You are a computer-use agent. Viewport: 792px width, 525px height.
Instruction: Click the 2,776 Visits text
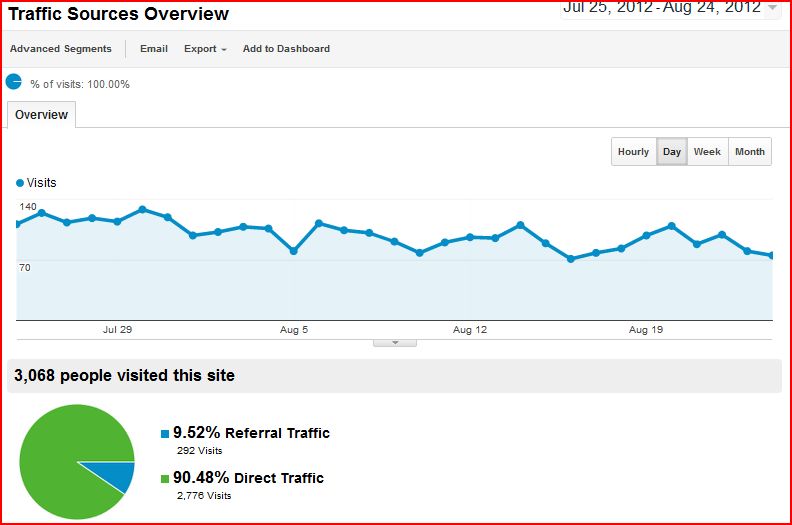click(204, 495)
